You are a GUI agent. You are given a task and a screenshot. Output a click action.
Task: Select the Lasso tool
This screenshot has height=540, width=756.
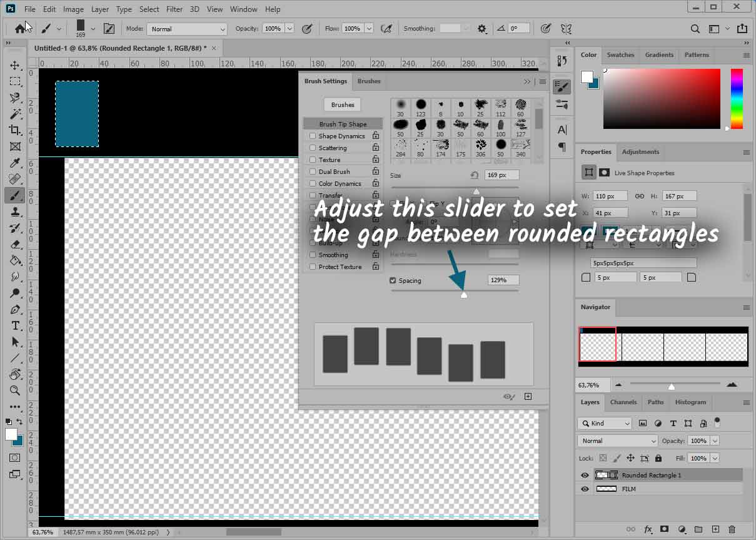[x=15, y=98]
